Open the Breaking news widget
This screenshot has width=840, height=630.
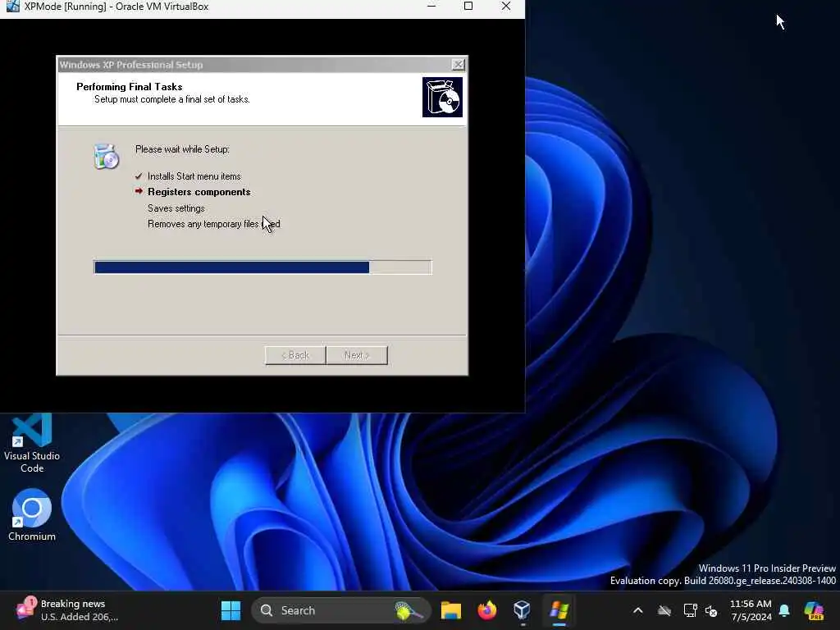(x=67, y=610)
